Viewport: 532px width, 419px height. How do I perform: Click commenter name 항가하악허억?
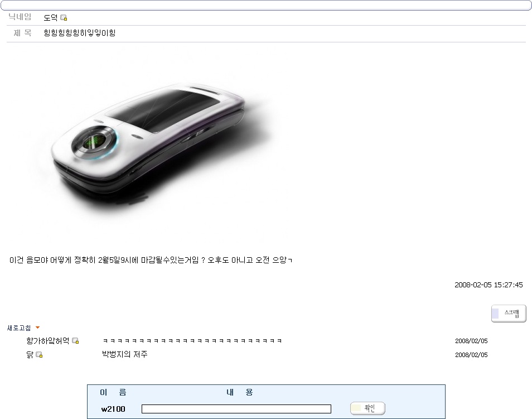coord(48,340)
